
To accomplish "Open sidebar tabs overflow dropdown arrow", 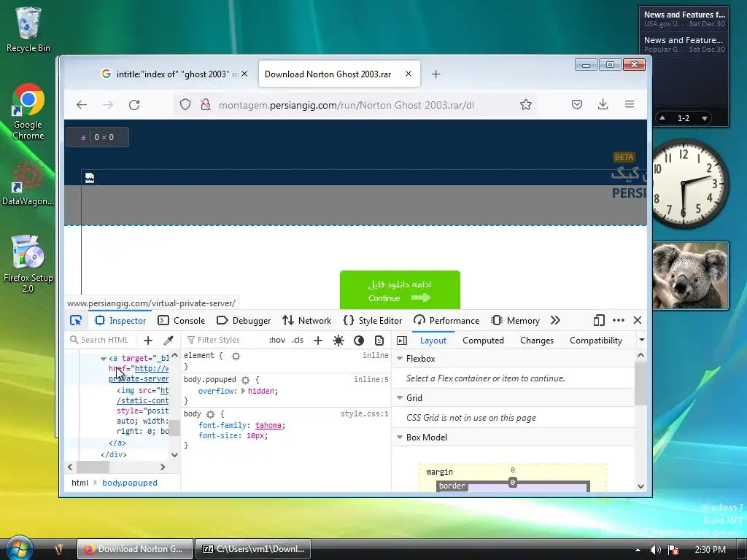I will [642, 340].
